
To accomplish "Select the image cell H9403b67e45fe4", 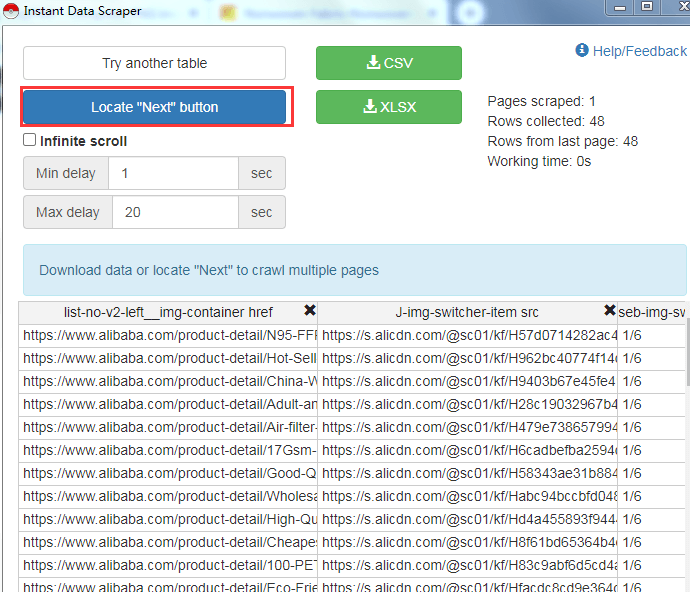I will [467, 381].
